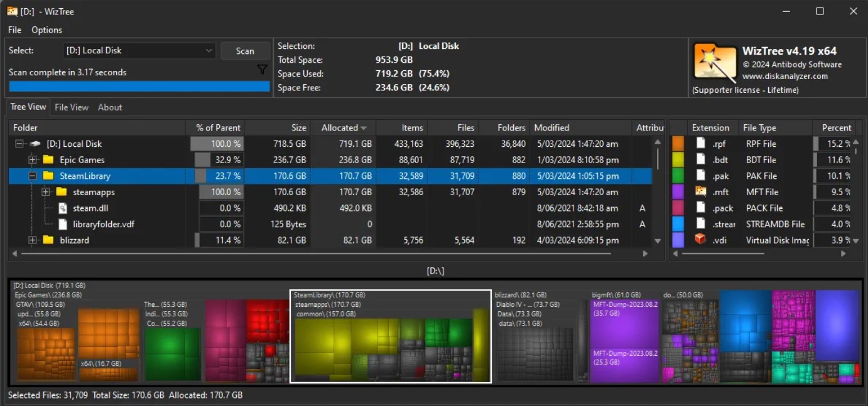Viewport: 868px width, 406px height.
Task: Click the blizzard folder icon
Action: tap(48, 240)
